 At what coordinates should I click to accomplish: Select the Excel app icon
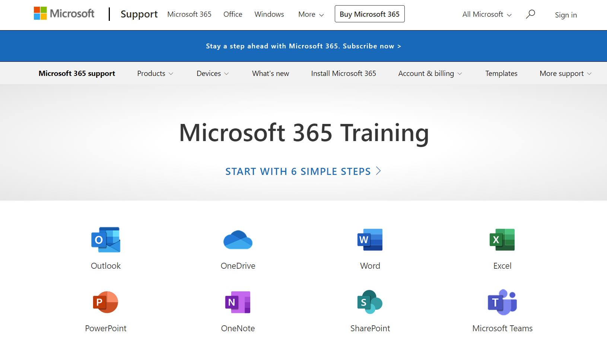click(502, 240)
